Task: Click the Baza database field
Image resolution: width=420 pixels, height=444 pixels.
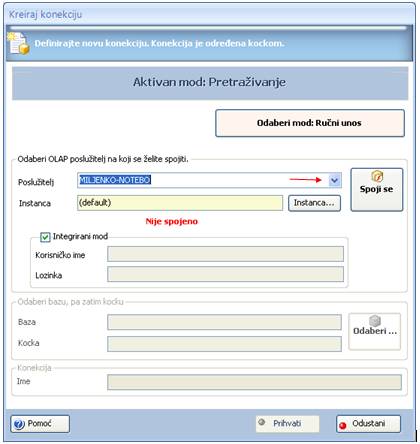Action: click(224, 322)
